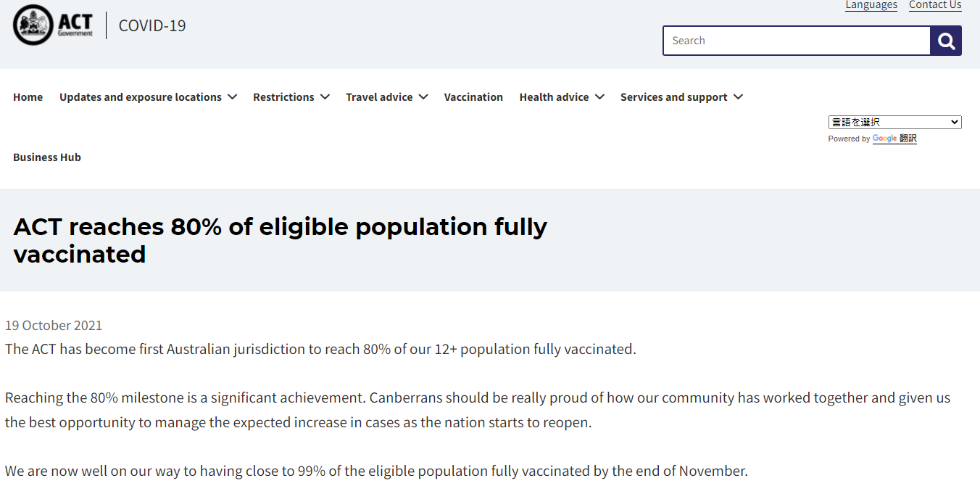Open the Home menu item
Screen dimensions: 980x494
(28, 97)
